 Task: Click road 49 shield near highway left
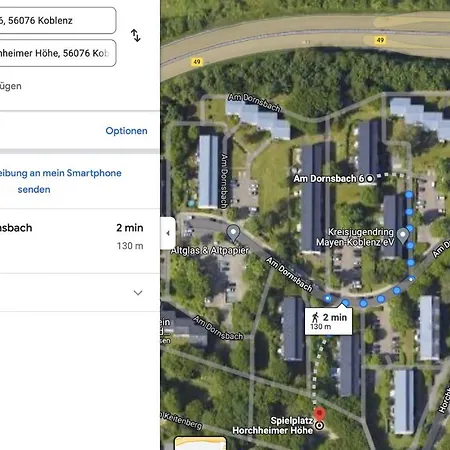coord(197,62)
